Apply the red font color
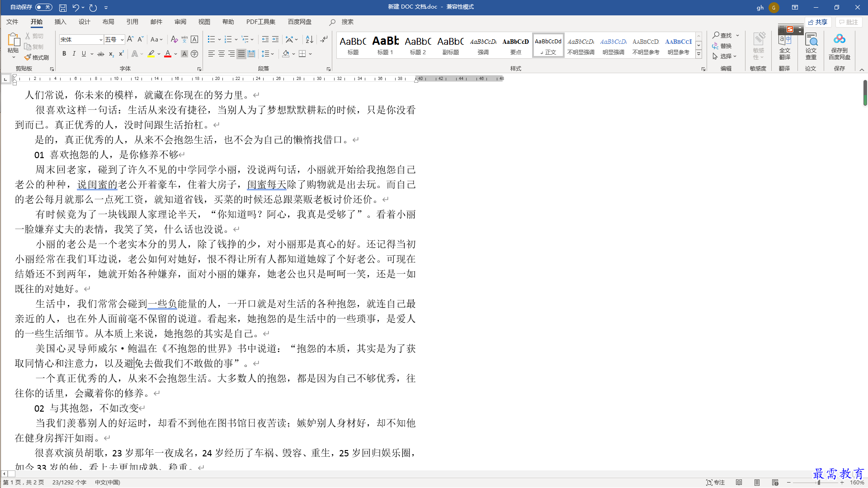This screenshot has width=868, height=488. (168, 54)
